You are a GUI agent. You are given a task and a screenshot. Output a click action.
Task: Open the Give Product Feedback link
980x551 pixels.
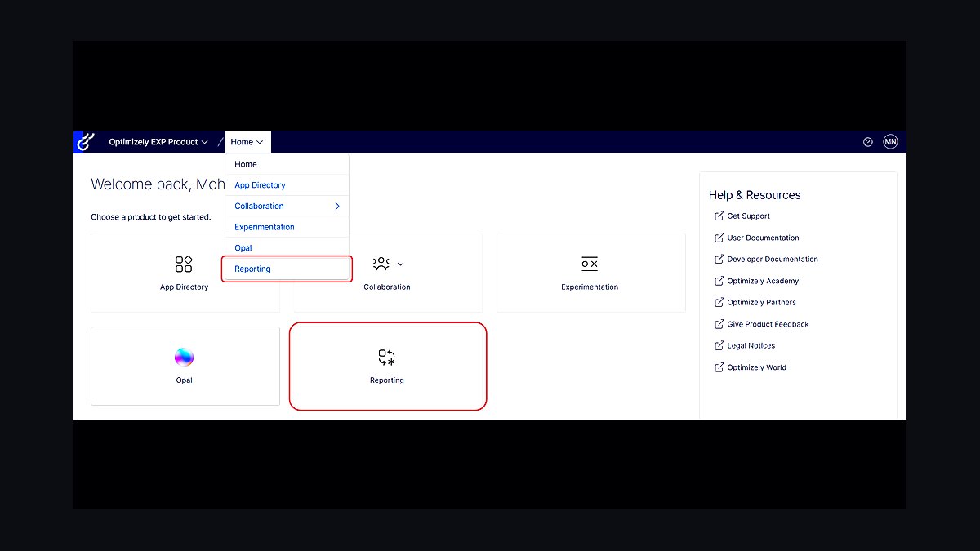coord(768,324)
